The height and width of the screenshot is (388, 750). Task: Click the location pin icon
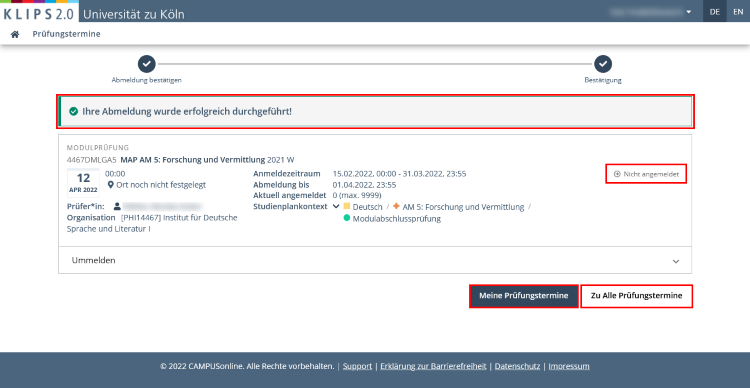[110, 184]
